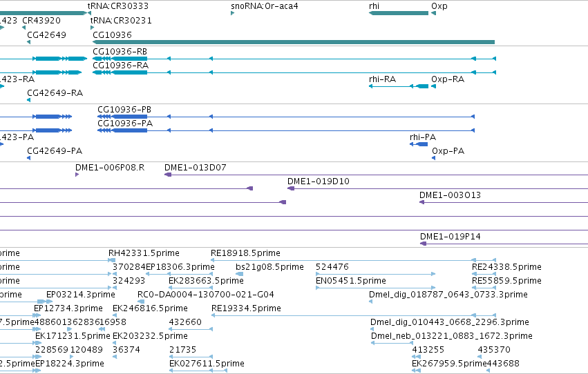Click the EP18306.3prime EST label
The image size is (588, 374).
[180, 267]
